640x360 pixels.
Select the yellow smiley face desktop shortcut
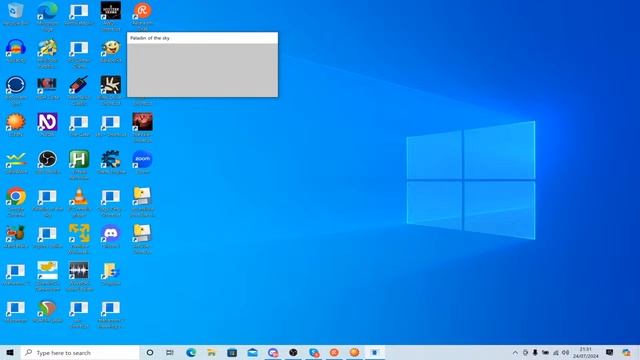tap(111, 51)
